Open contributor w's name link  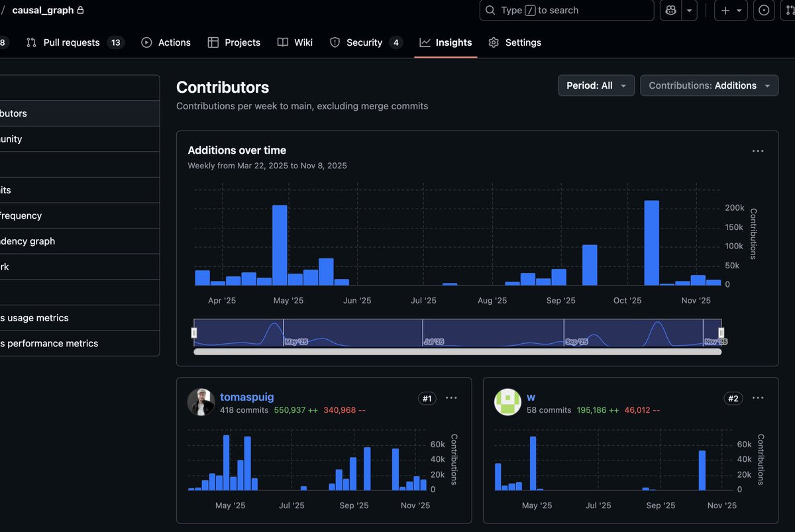point(531,397)
